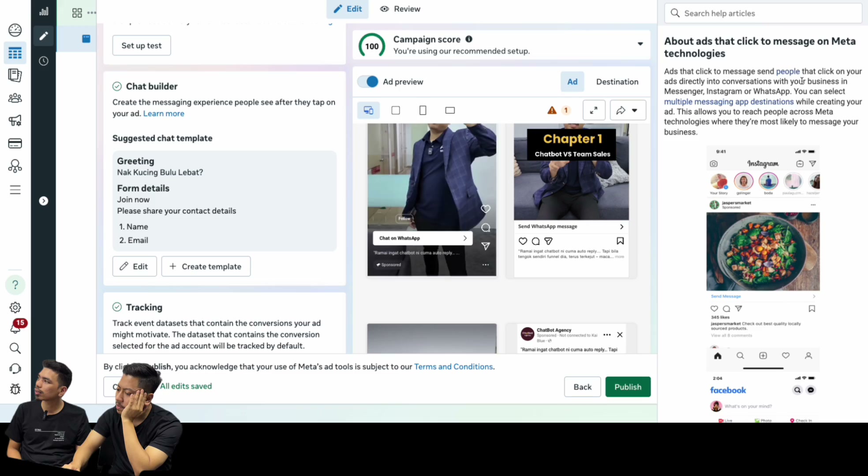Select the Destination preview tab
868x476 pixels.
[617, 82]
